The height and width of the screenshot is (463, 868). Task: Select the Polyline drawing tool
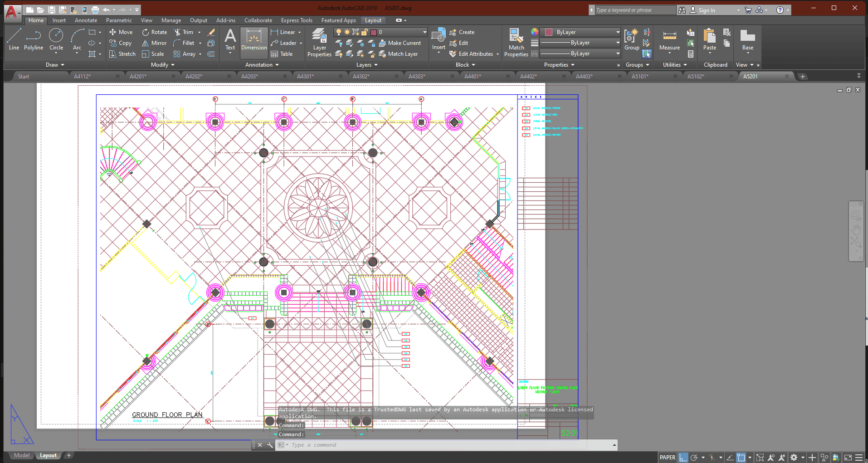34,39
